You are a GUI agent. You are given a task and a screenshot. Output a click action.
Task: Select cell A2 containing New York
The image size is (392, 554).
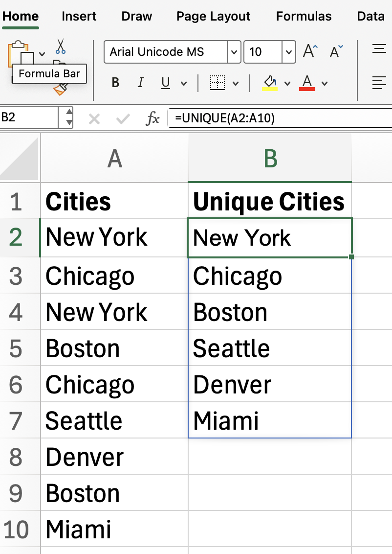pos(114,238)
